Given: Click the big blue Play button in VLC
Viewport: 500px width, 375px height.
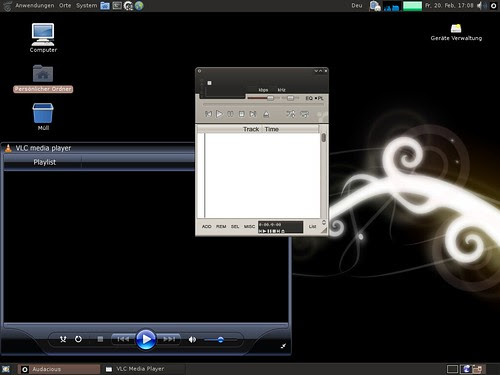Looking at the screenshot, I should coord(146,339).
